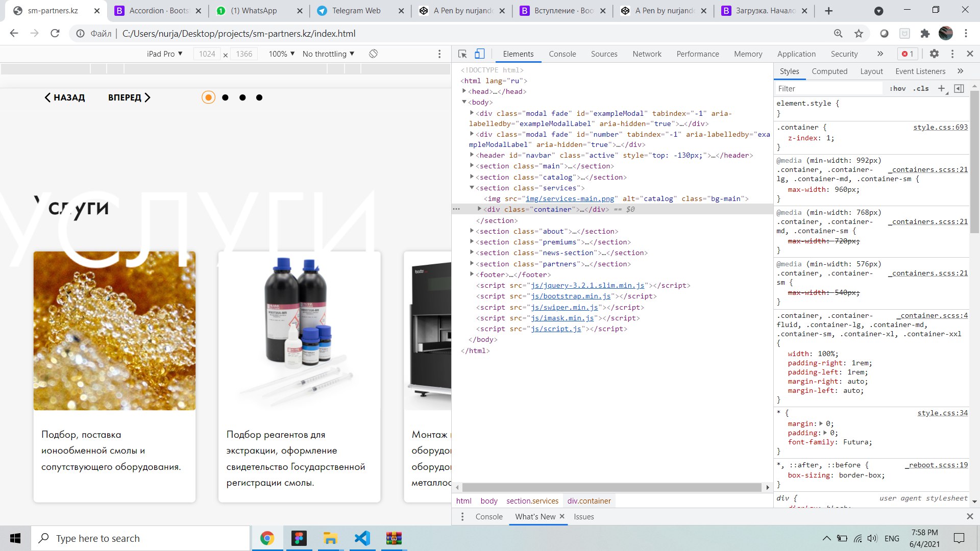
Task: Toggle computed styles sidebar icon
Action: (x=959, y=88)
